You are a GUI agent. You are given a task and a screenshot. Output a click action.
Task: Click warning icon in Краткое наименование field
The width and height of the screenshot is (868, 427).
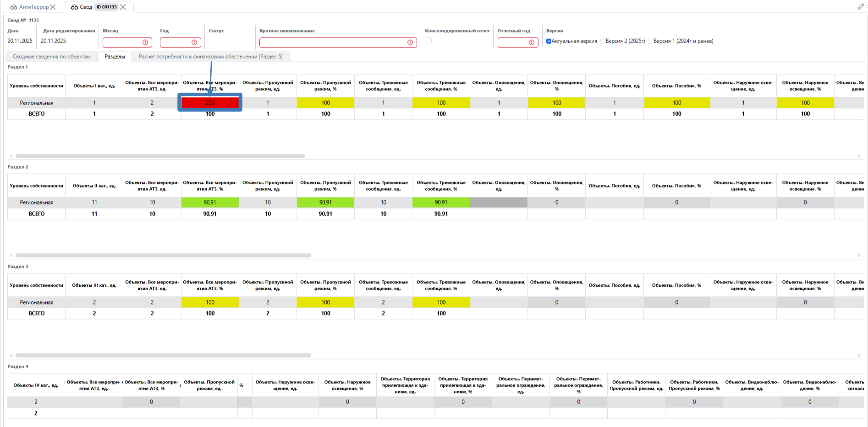tap(410, 43)
